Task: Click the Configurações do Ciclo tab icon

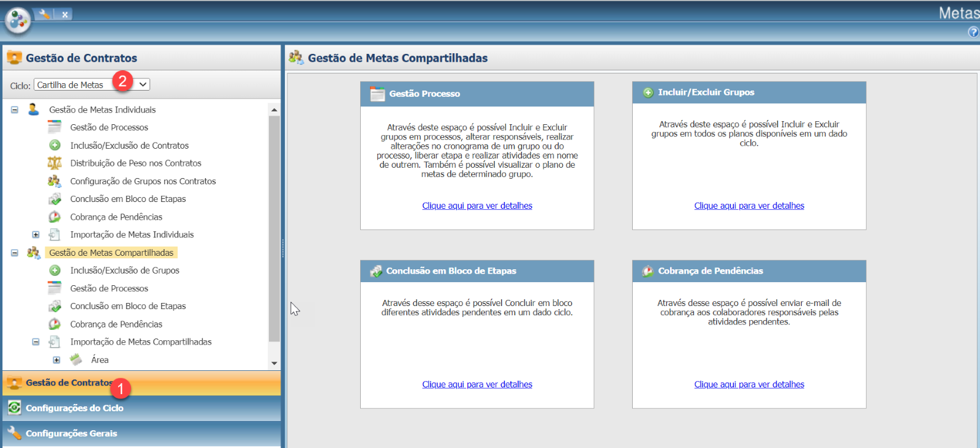Action: tap(14, 408)
